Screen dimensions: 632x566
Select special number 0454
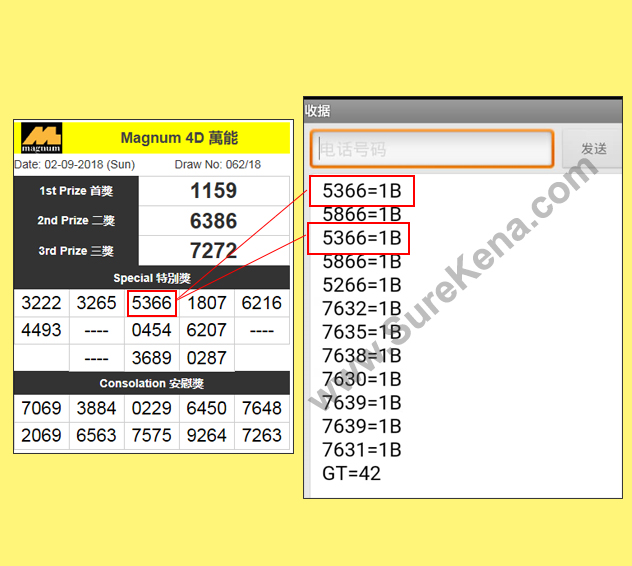click(x=152, y=330)
